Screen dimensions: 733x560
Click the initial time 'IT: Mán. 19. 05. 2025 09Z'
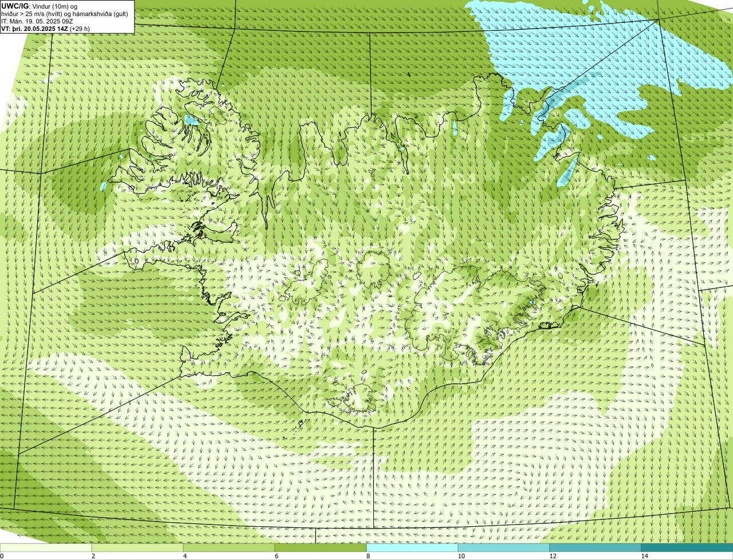37,21
